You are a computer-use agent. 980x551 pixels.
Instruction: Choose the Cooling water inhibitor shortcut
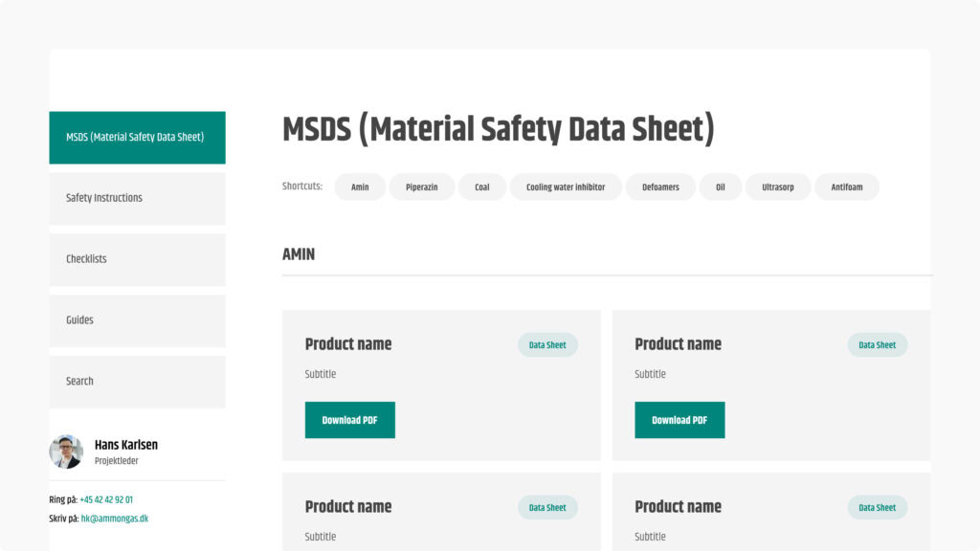click(x=566, y=187)
